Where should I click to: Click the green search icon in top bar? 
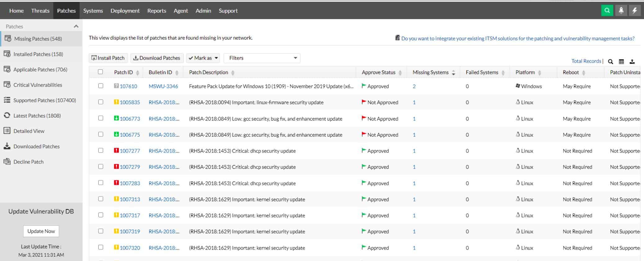pyautogui.click(x=607, y=10)
